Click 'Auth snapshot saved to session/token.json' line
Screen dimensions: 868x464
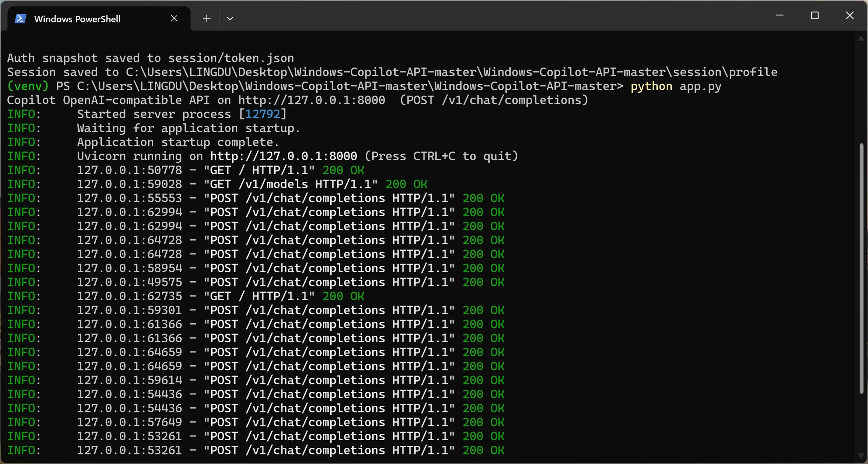tap(151, 58)
